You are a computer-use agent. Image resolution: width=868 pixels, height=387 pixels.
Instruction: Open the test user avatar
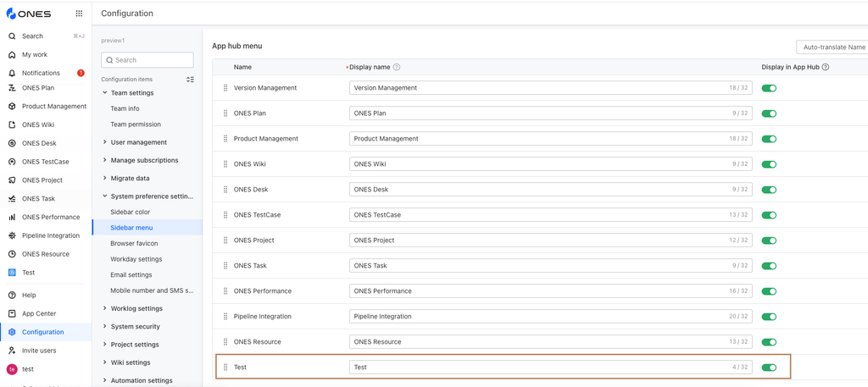(x=12, y=368)
